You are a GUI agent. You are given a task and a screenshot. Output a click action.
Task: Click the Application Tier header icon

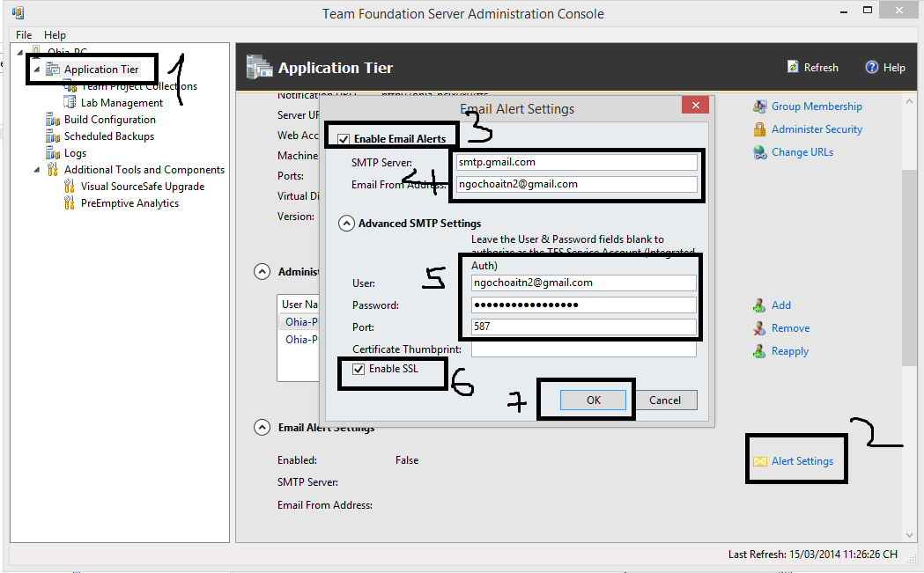(259, 67)
